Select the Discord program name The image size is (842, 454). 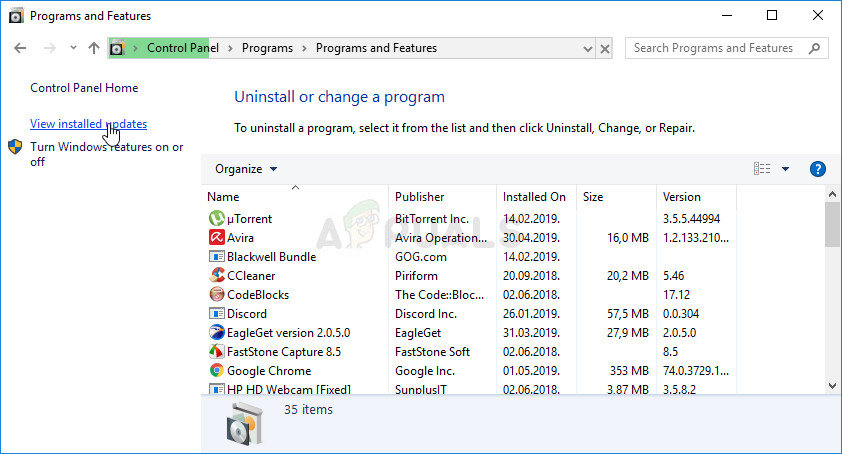246,313
